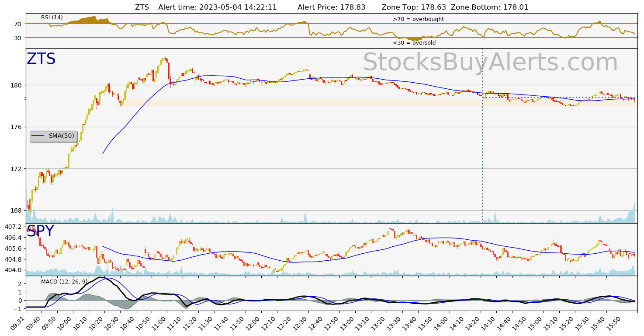Click the 172 price axis label

(x=16, y=169)
